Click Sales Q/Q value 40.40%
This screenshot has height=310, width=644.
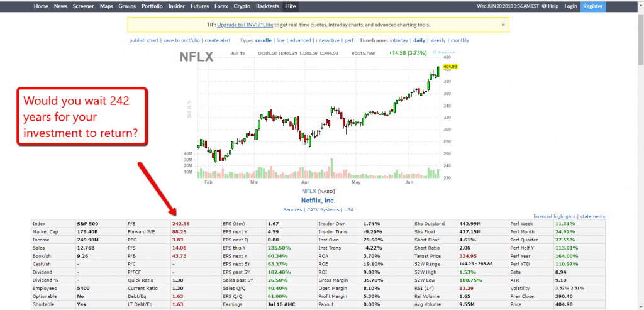(x=278, y=288)
